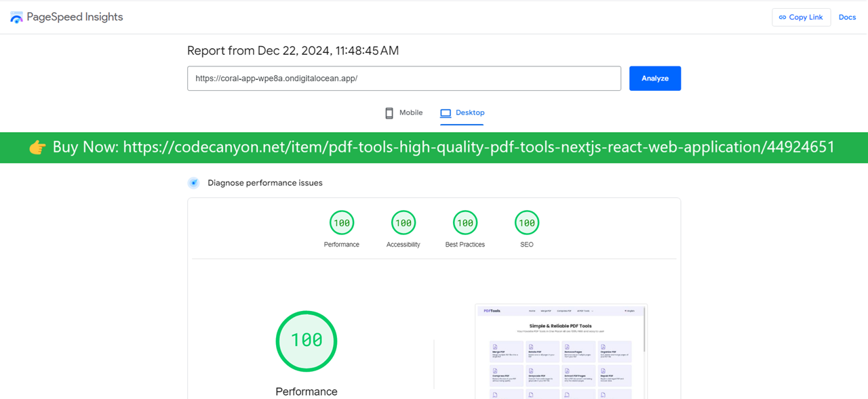Click the desktop monitor icon
Image resolution: width=868 pixels, height=399 pixels.
pos(446,112)
